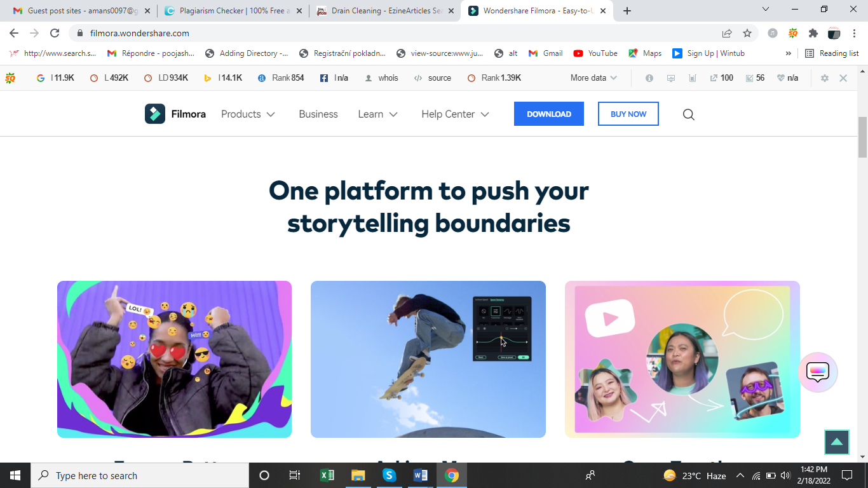This screenshot has height=488, width=868.
Task: Show hidden system tray icons
Action: click(x=740, y=475)
